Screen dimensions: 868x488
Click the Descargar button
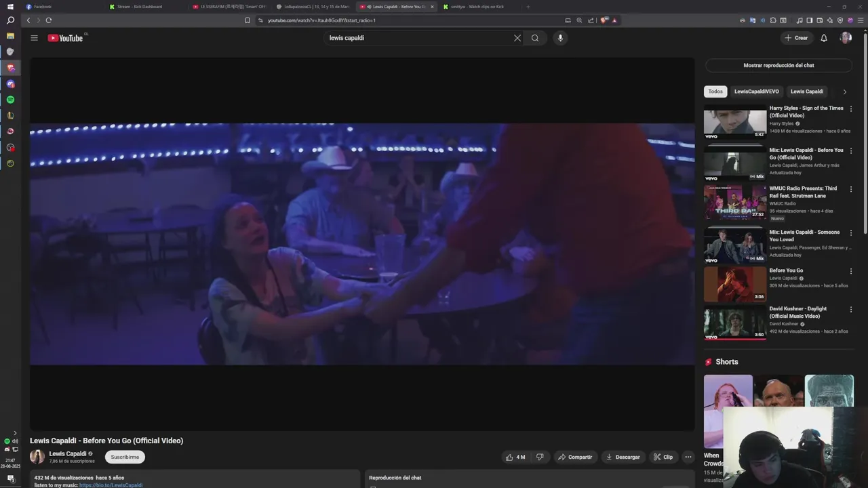click(x=623, y=457)
